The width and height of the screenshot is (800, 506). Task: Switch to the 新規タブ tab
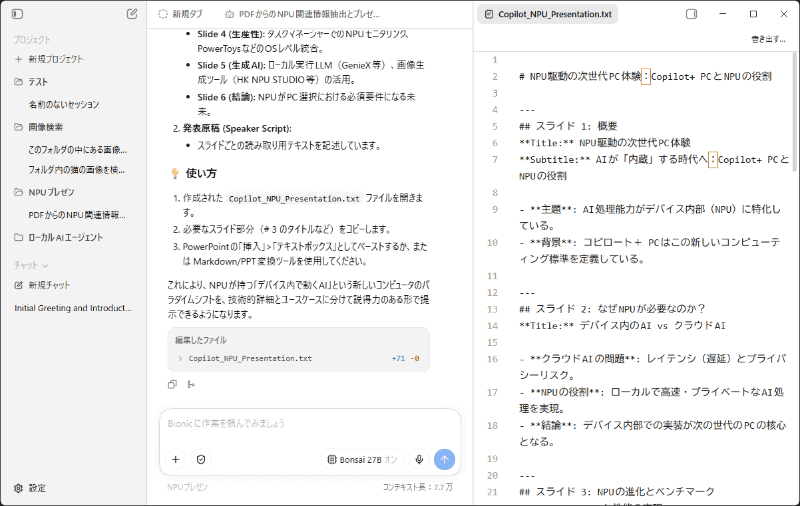click(181, 14)
